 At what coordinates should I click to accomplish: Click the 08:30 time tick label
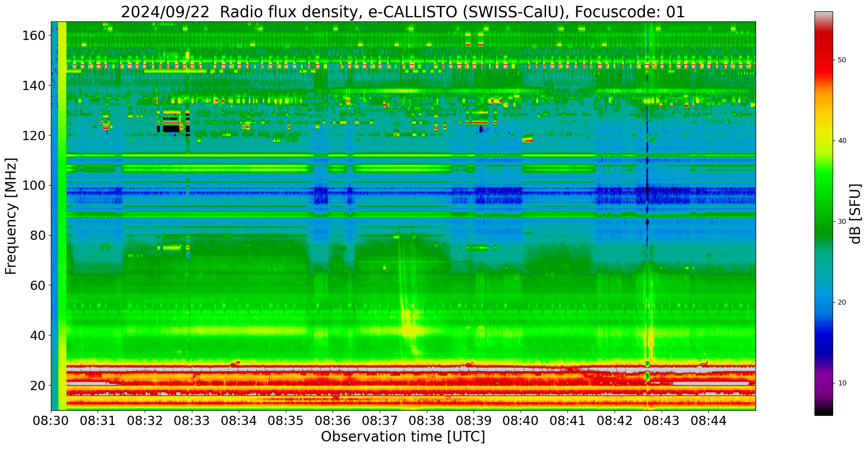click(51, 420)
